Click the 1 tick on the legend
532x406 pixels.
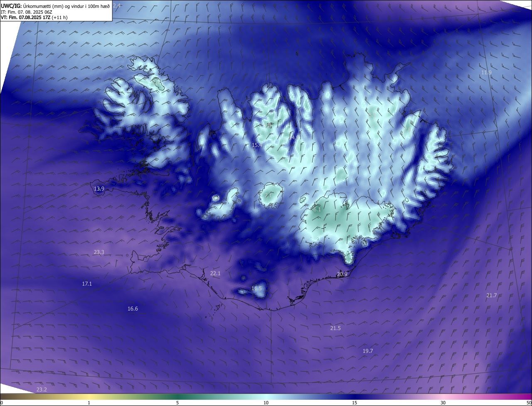pyautogui.click(x=89, y=403)
